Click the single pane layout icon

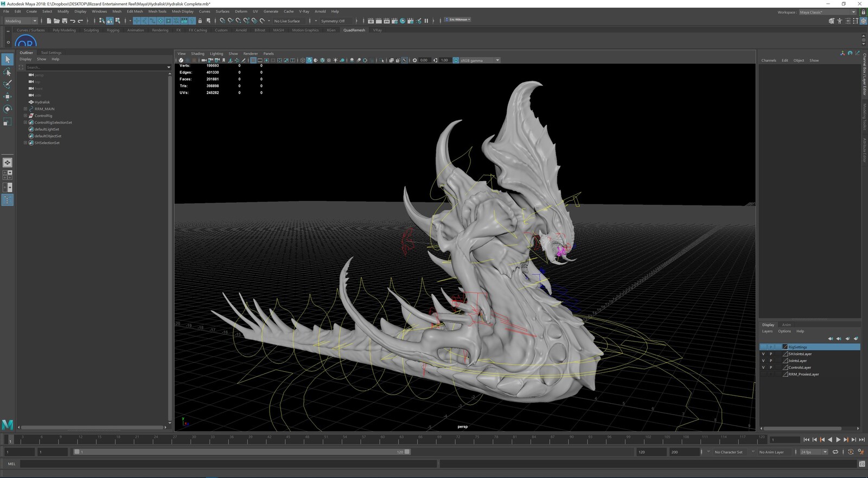click(7, 163)
